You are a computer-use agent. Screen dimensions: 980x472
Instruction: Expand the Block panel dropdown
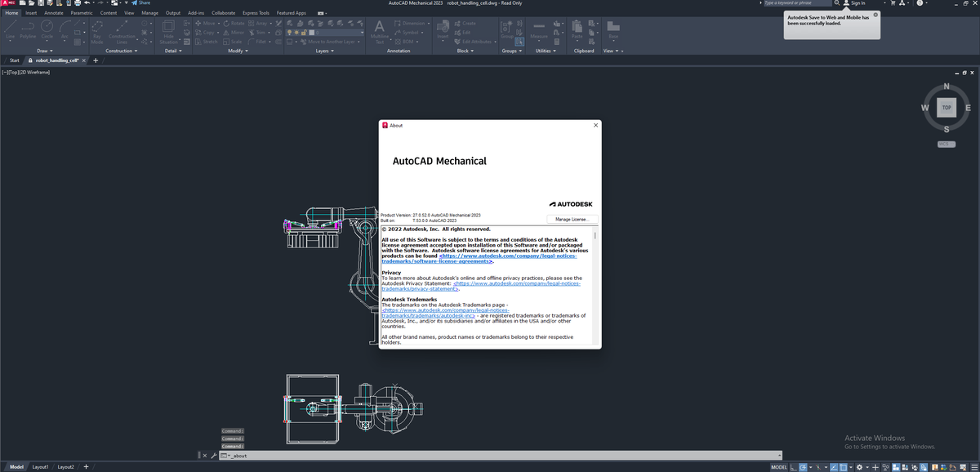click(465, 51)
